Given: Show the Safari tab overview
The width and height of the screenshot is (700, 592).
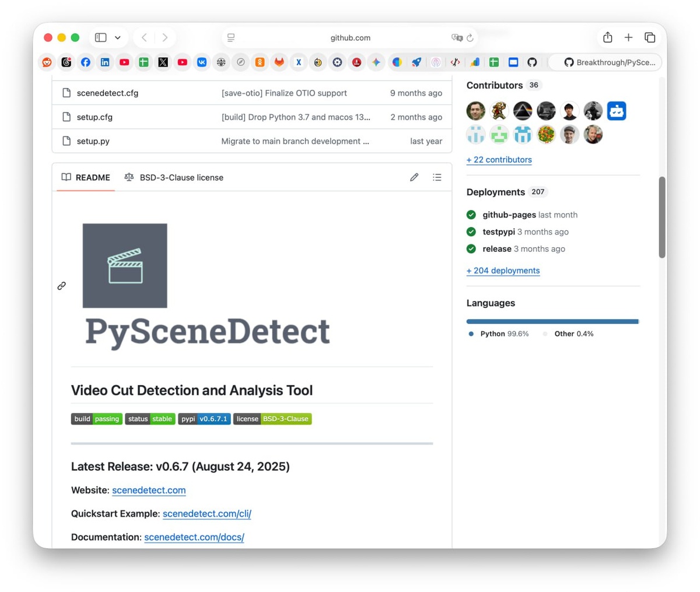Looking at the screenshot, I should point(650,37).
